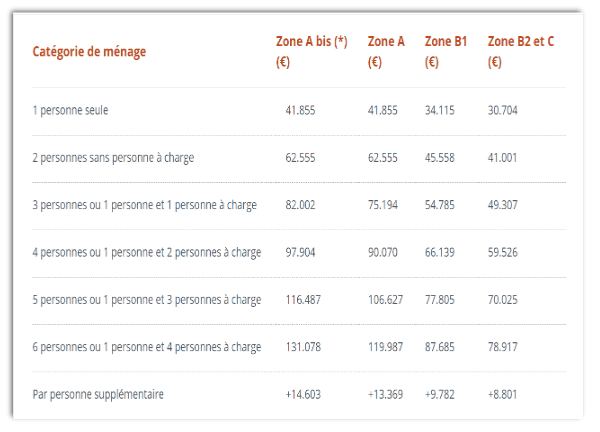Select "3 personnes ou 1 personne et 1 personne à charge"

click(x=144, y=205)
